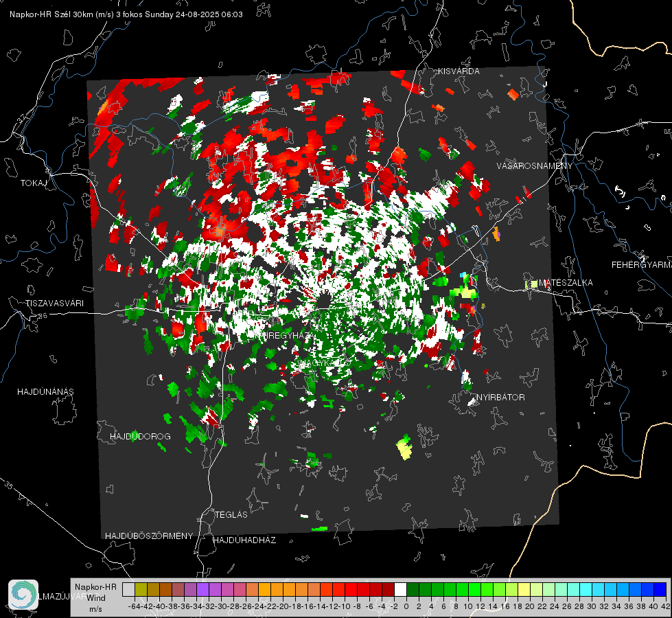Click the MÁTÉSZALKA city label

(566, 283)
